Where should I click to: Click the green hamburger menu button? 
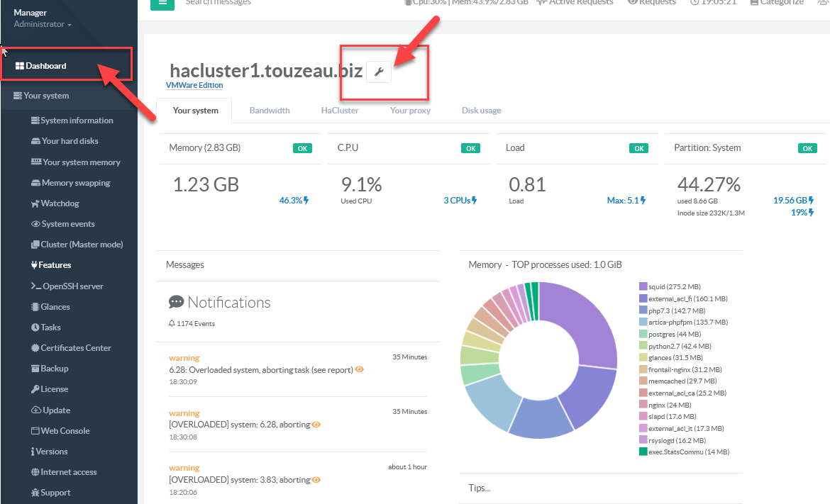click(x=162, y=3)
